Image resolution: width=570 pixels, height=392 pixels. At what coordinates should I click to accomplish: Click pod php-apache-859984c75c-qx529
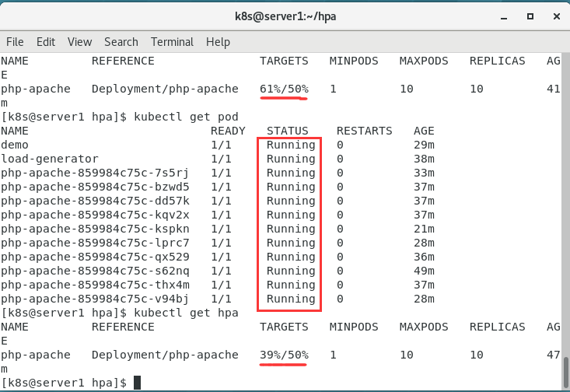pyautogui.click(x=95, y=257)
